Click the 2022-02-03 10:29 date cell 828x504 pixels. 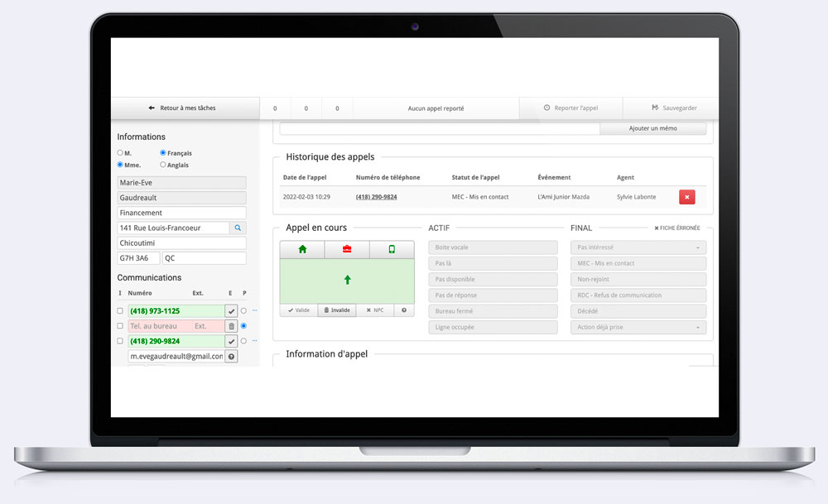pos(306,197)
